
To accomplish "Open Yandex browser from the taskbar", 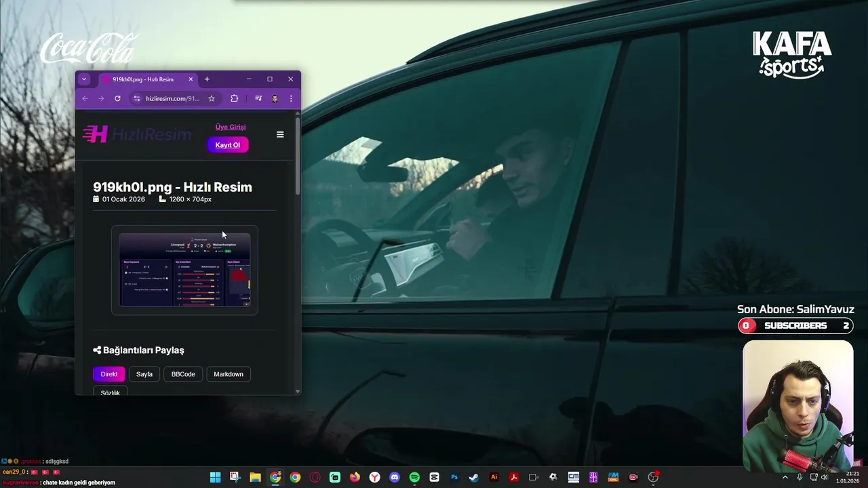I will 374,477.
